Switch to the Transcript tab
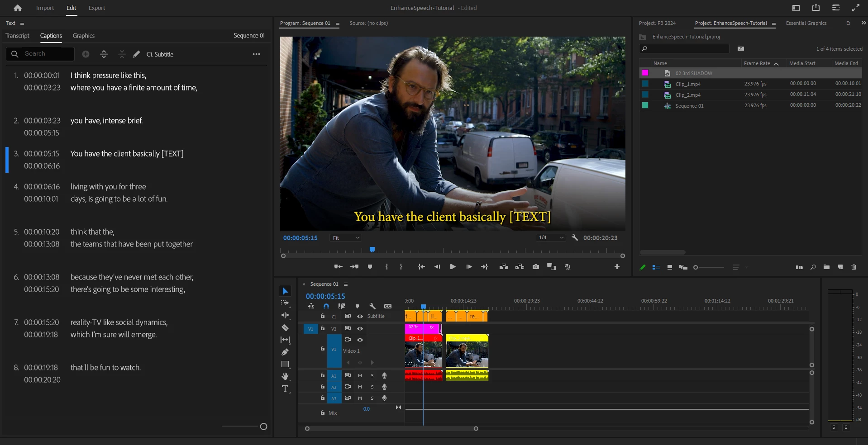 [x=17, y=36]
